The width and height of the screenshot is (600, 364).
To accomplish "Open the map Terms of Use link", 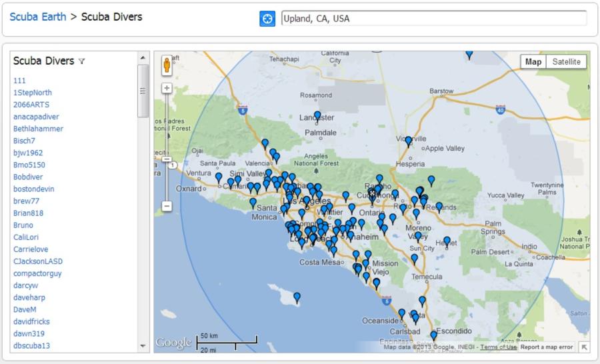I will [498, 347].
